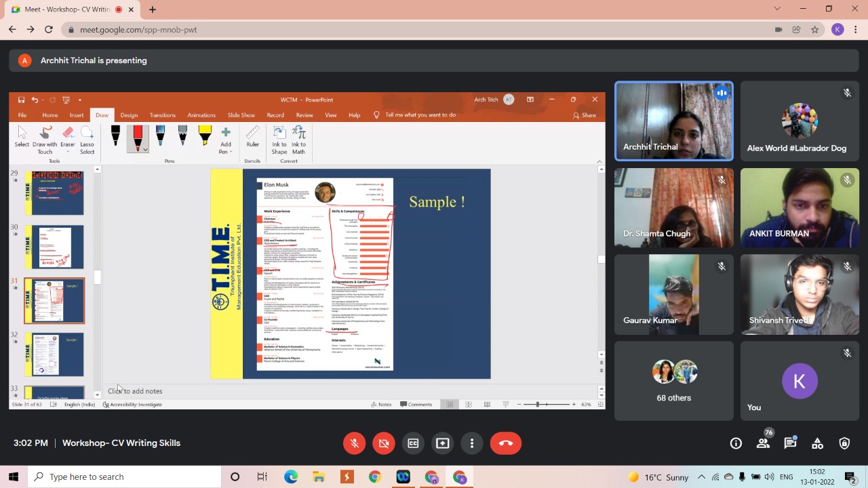Expand the Chrome tab search chevron
This screenshot has width=868, height=488.
pos(777,9)
